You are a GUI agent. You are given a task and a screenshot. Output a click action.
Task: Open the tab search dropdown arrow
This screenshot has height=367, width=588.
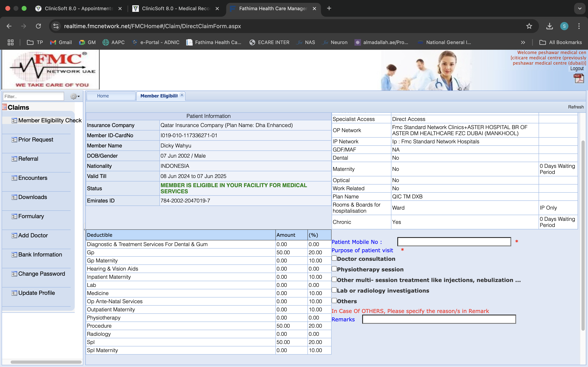pos(580,9)
